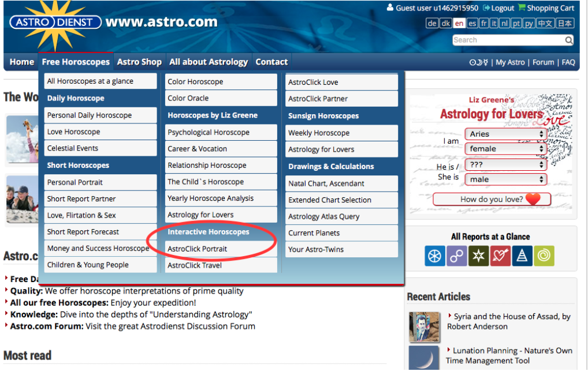Select Personal Daily Horoscope entry
Image resolution: width=588 pixels, height=390 pixels.
click(101, 115)
